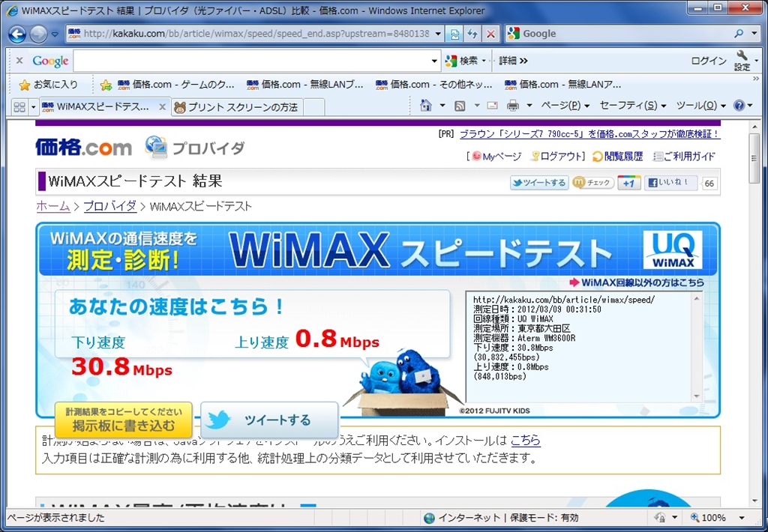Open favorite 価格.com - ゲームのク...

(176, 85)
